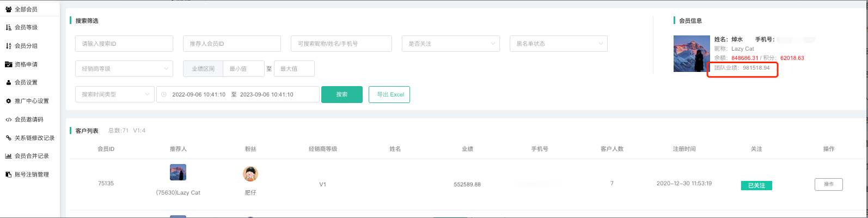This screenshot has width=868, height=218.
Task: Click the 资格申请 folder icon
Action: coord(9,64)
